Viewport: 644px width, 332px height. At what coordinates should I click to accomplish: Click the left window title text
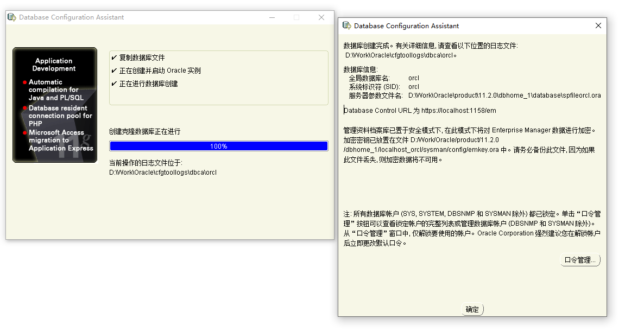click(x=71, y=17)
